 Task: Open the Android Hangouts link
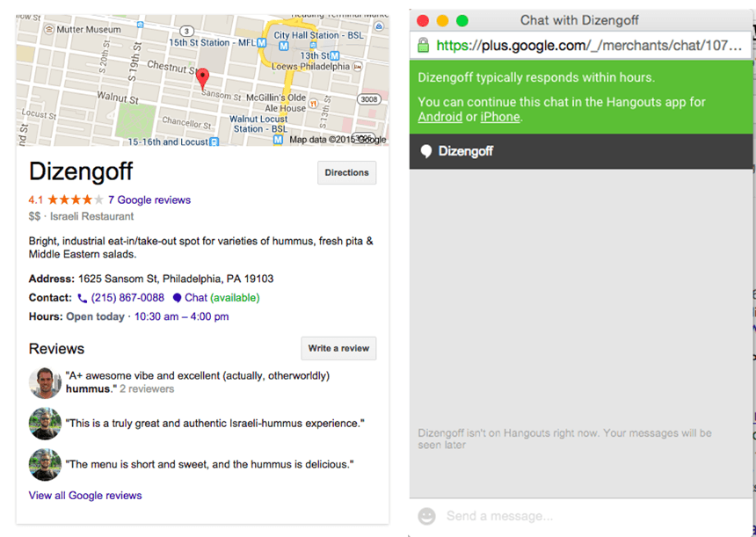440,117
